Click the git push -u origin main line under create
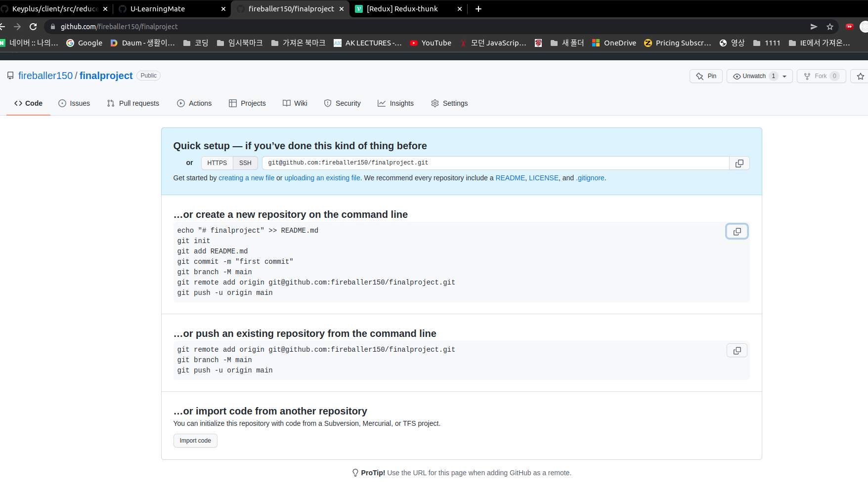The width and height of the screenshot is (868, 494). (x=225, y=293)
